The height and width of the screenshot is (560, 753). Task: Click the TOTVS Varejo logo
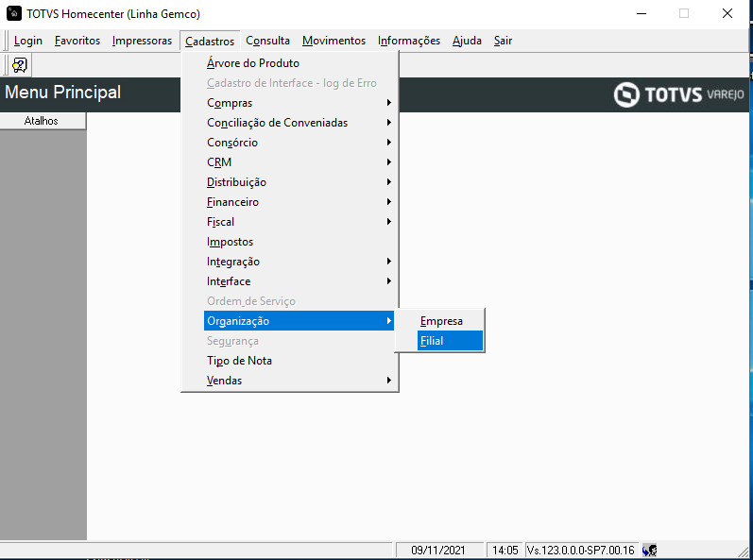pos(678,94)
